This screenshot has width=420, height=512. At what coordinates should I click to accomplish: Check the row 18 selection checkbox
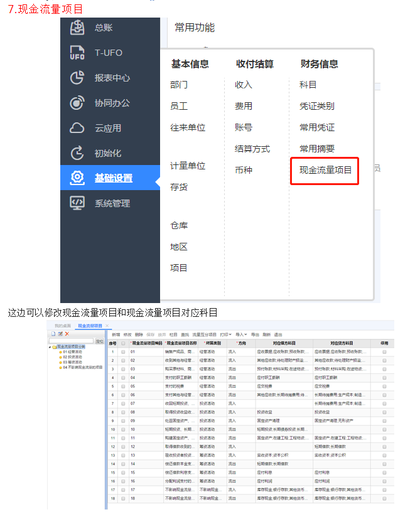[123, 499]
